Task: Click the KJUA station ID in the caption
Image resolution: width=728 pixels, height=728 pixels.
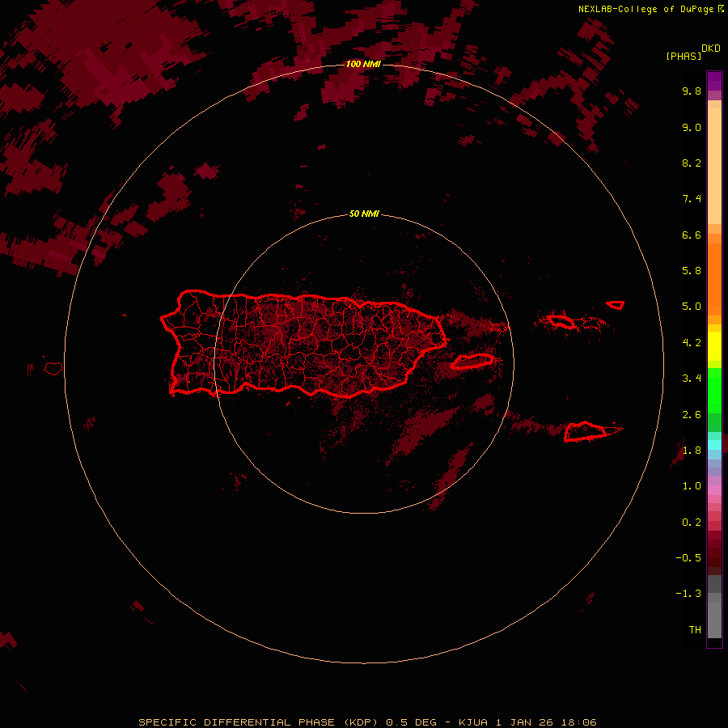Action: (473, 722)
